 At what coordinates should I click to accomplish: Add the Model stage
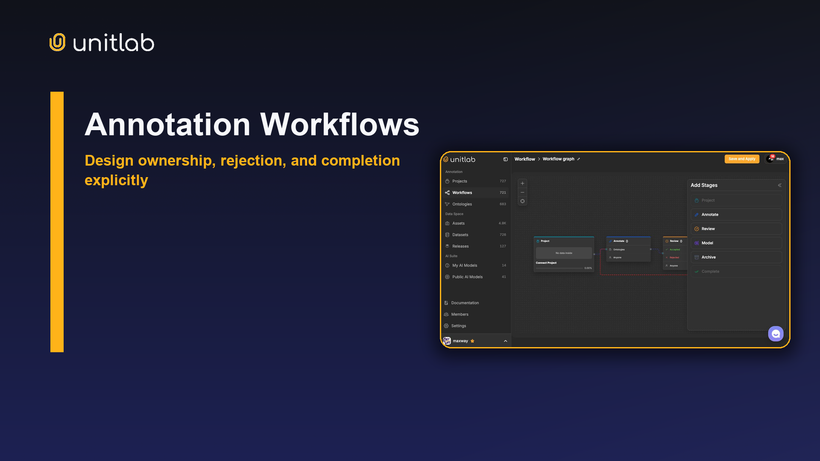pyautogui.click(x=736, y=243)
